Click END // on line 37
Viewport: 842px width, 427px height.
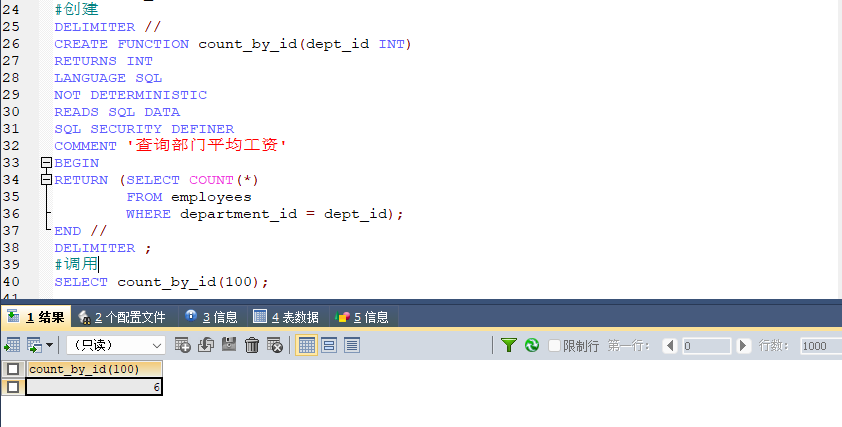click(x=81, y=231)
